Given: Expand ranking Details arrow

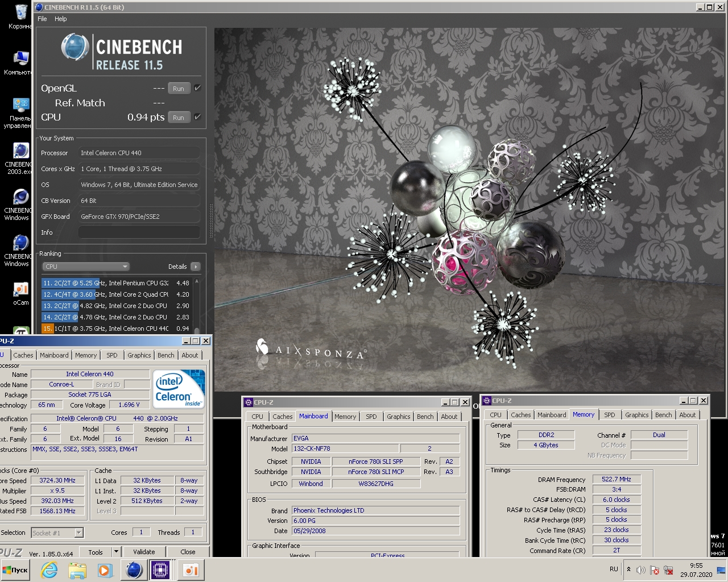Looking at the screenshot, I should 196,267.
